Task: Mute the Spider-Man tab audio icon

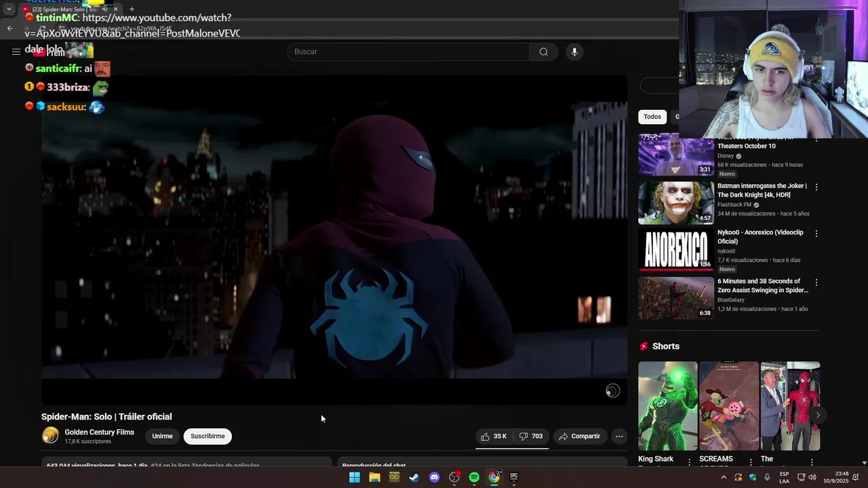Action: [104, 9]
